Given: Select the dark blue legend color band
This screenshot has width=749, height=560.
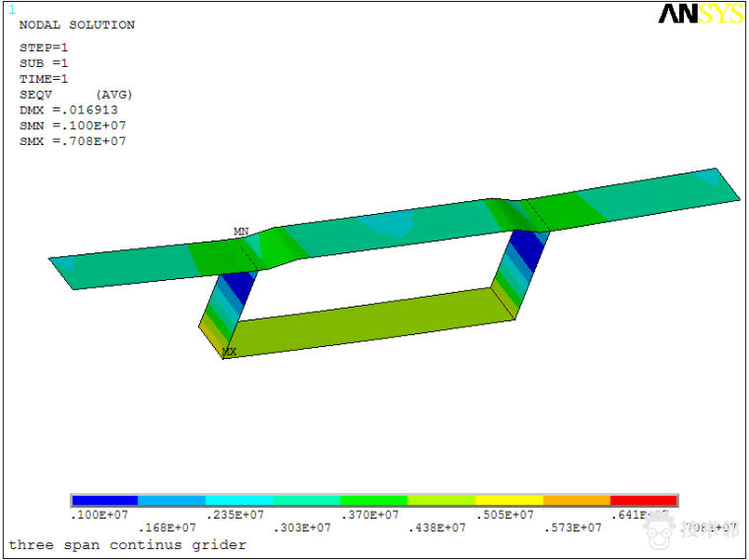Looking at the screenshot, I should click(104, 501).
